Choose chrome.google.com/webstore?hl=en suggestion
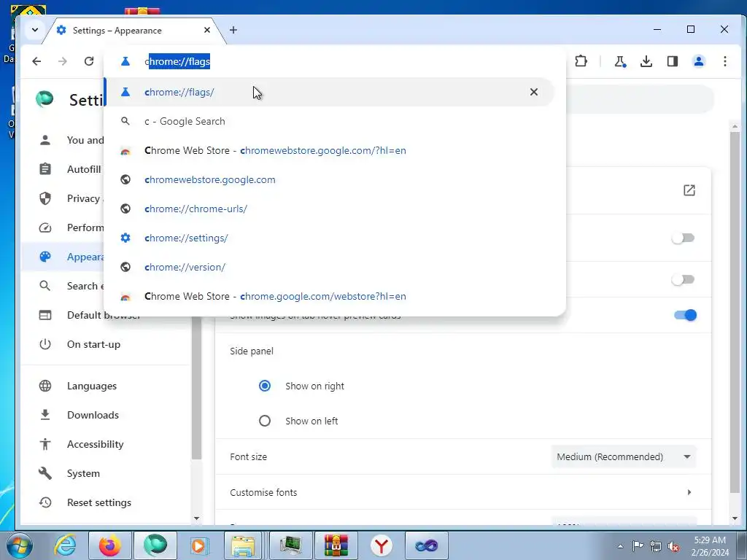Screen dimensions: 747x560 [x=329, y=296]
